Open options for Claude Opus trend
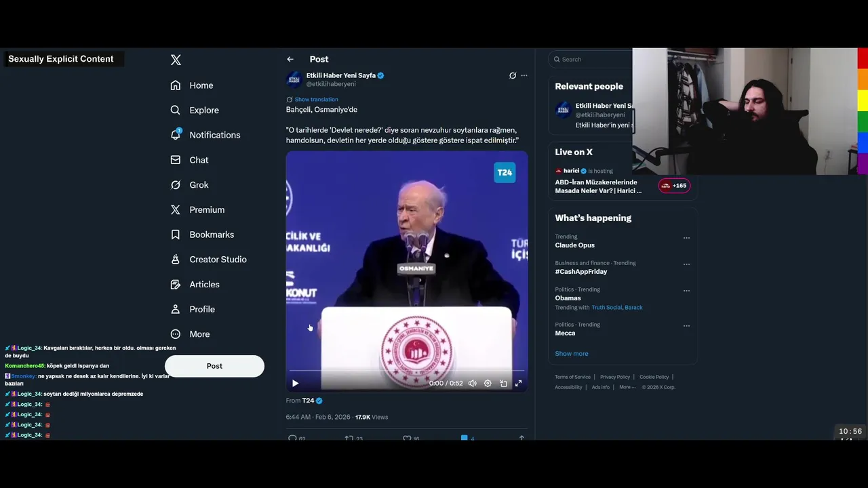The image size is (868, 488). point(686,238)
